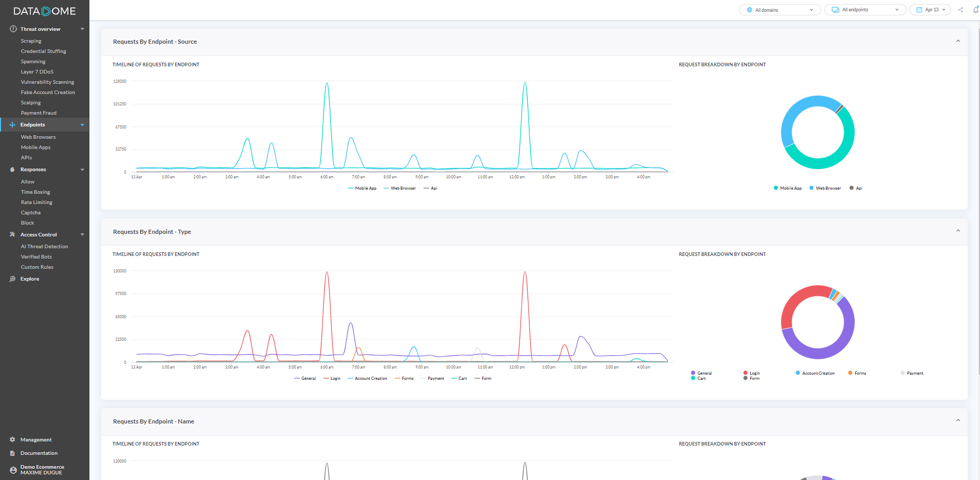Toggle General series in Type timeline legend
Screen dimensions: 980x480
305,378
